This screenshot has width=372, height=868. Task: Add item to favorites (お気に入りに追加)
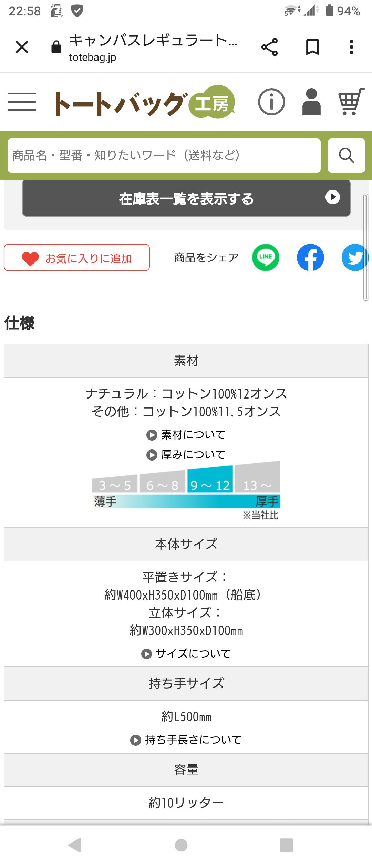coord(77,258)
